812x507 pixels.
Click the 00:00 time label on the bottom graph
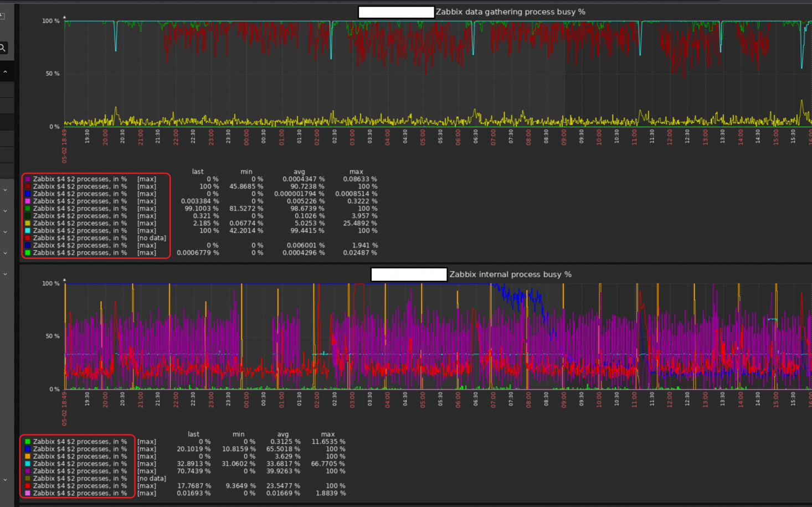coord(246,399)
